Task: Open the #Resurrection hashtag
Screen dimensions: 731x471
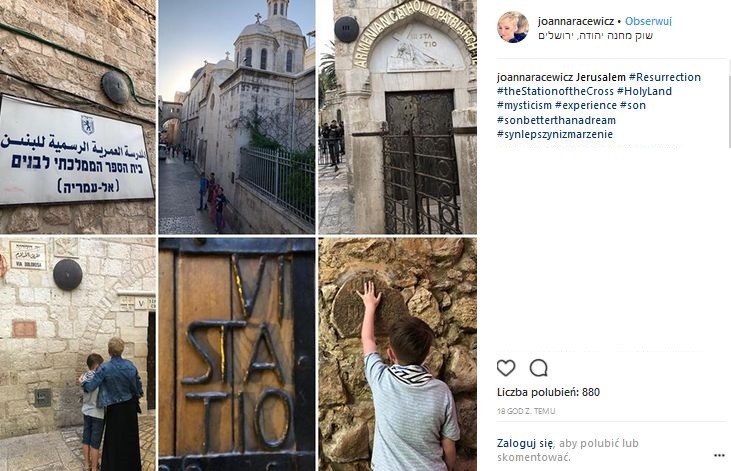Action: click(664, 77)
